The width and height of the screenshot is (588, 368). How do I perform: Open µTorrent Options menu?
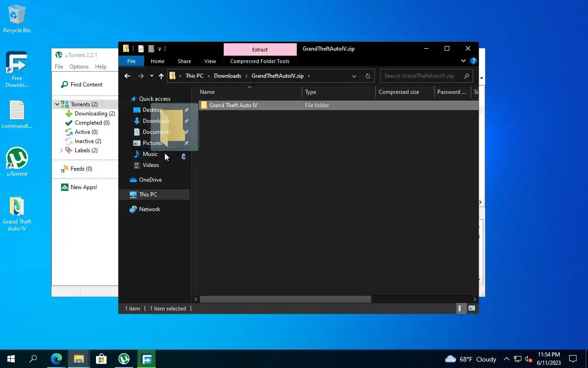tap(79, 67)
